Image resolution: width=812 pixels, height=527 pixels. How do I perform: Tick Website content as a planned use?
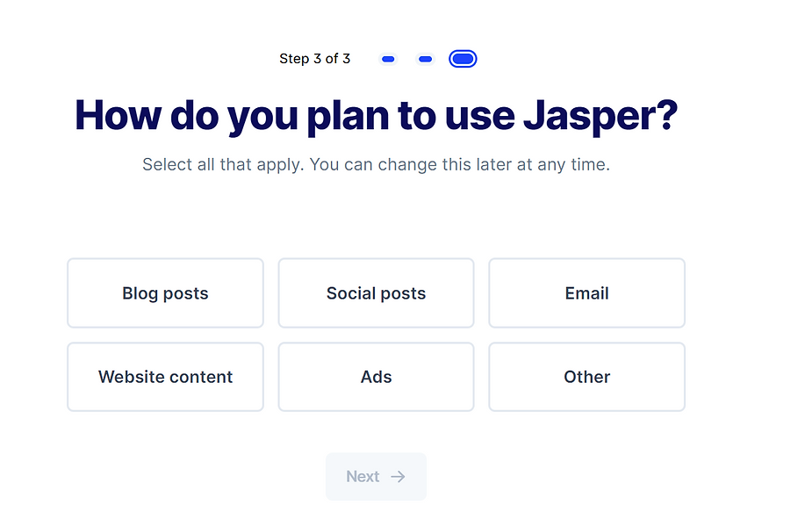(165, 377)
